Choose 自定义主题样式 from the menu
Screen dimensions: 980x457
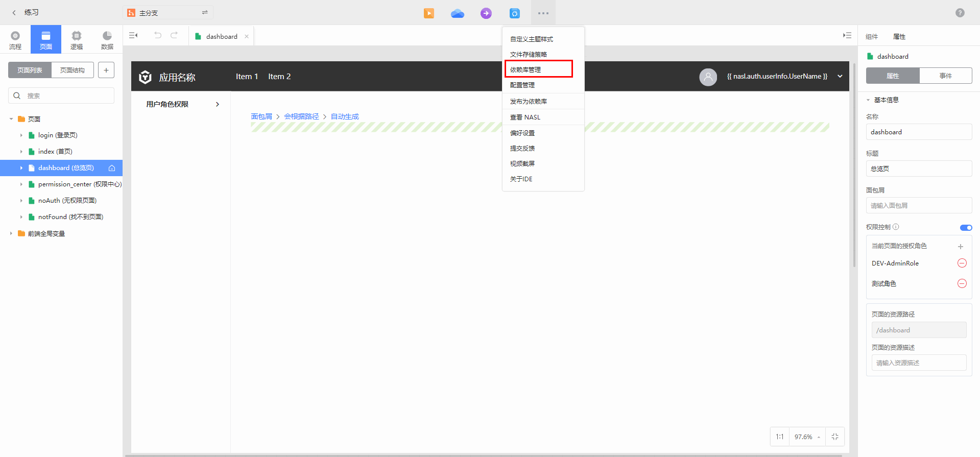click(543, 39)
